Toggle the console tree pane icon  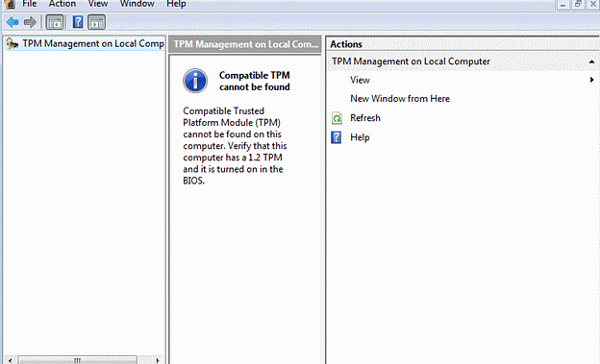(x=55, y=22)
